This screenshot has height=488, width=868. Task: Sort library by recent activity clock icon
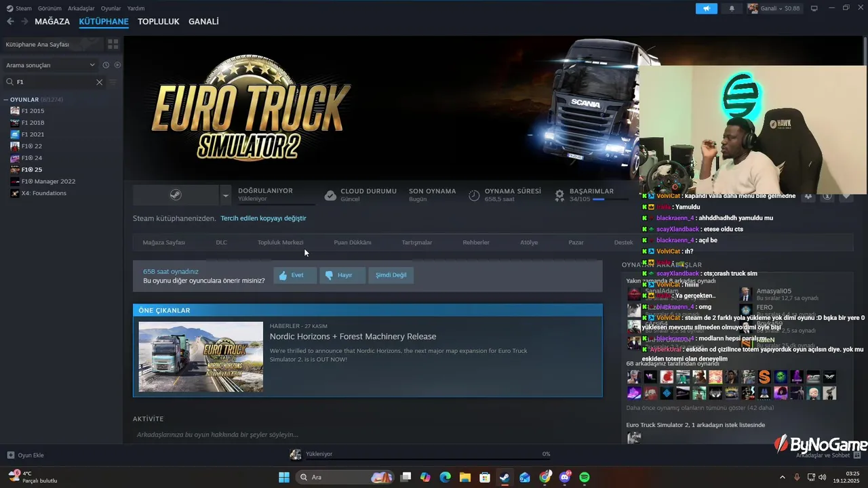pyautogui.click(x=106, y=65)
